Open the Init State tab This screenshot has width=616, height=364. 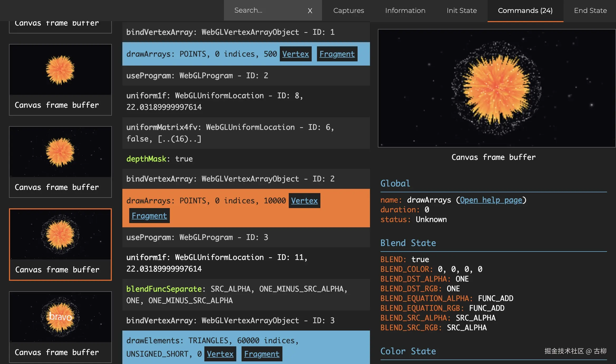coord(461,11)
